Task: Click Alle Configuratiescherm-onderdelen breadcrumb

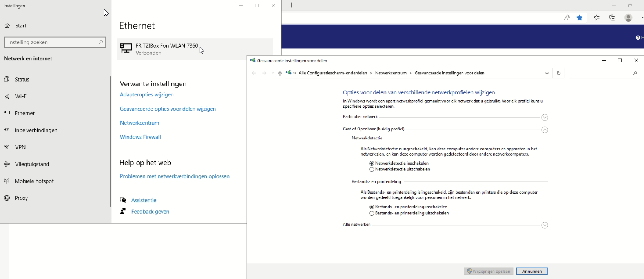Action: [332, 73]
